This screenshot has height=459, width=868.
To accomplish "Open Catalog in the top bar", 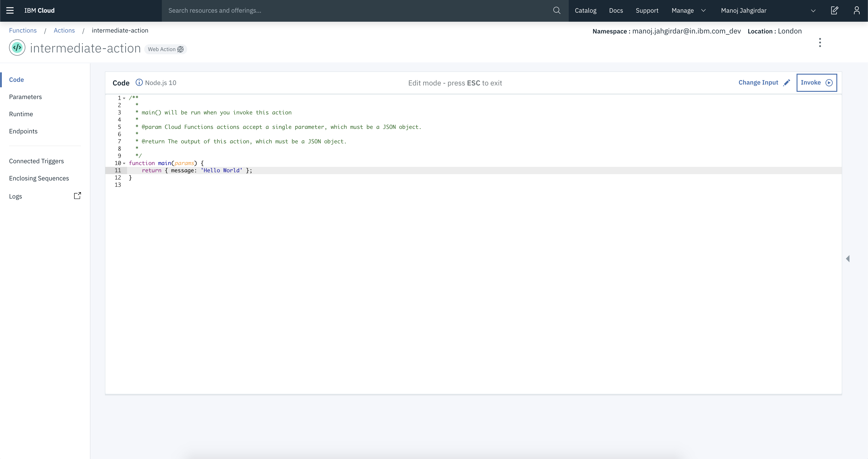I will click(585, 10).
